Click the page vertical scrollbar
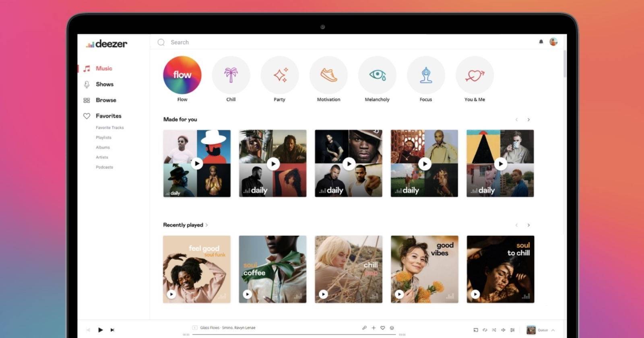 (x=564, y=64)
